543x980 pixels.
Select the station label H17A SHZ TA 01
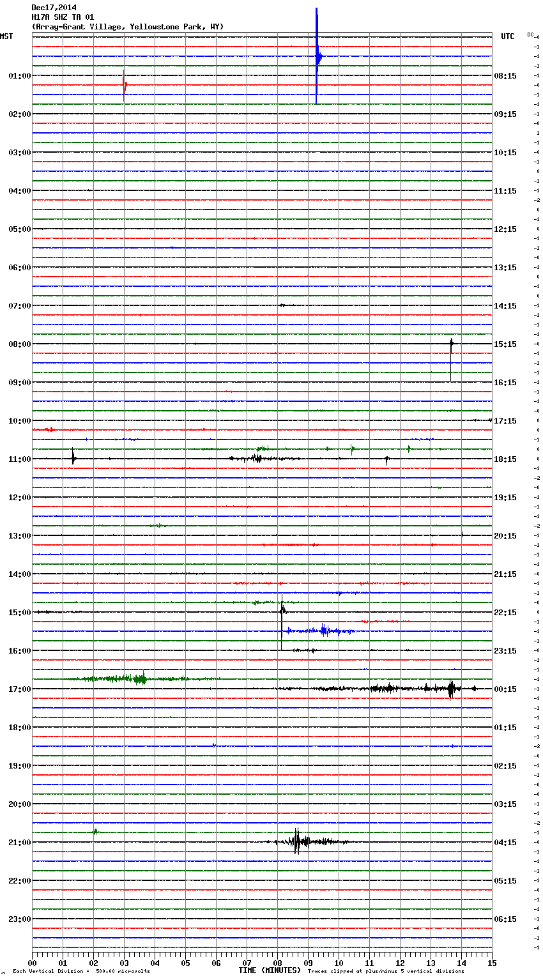point(63,17)
